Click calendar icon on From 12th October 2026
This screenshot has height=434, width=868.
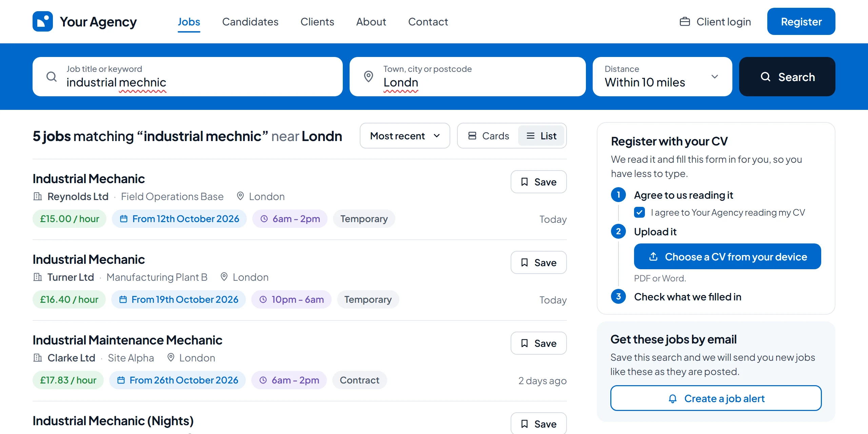click(x=124, y=219)
